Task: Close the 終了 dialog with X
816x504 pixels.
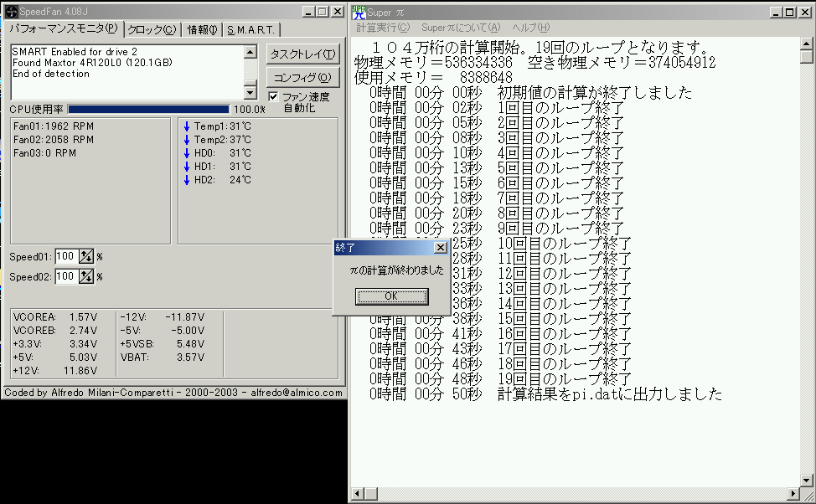Action: coord(441,248)
